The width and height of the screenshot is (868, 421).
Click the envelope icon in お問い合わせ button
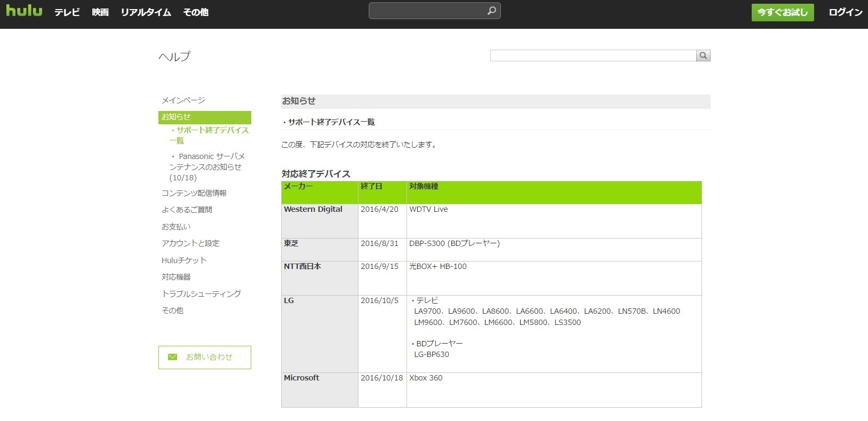pos(172,357)
